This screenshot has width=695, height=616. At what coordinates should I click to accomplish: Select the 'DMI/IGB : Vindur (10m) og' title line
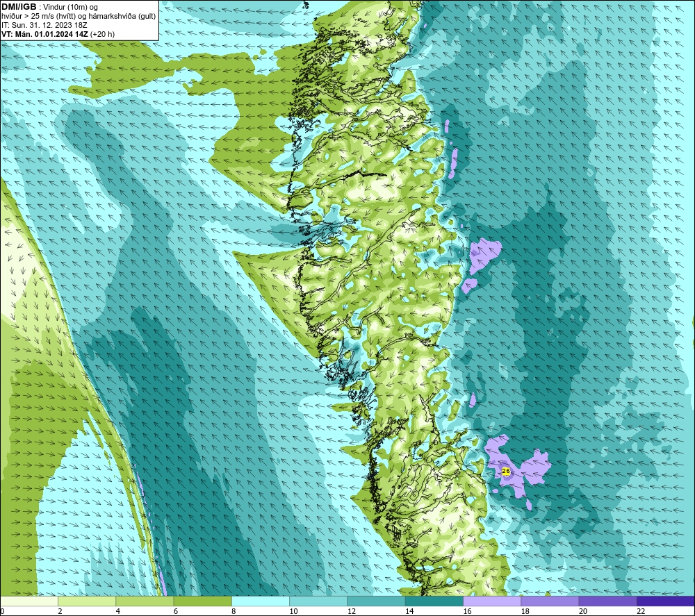[49, 7]
